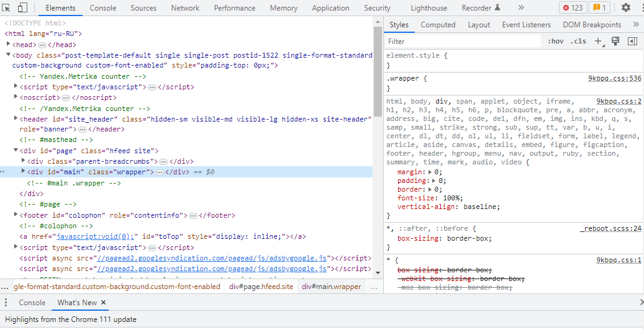The height and width of the screenshot is (330, 644).
Task: Switch to the Network panel tab
Action: pos(185,8)
